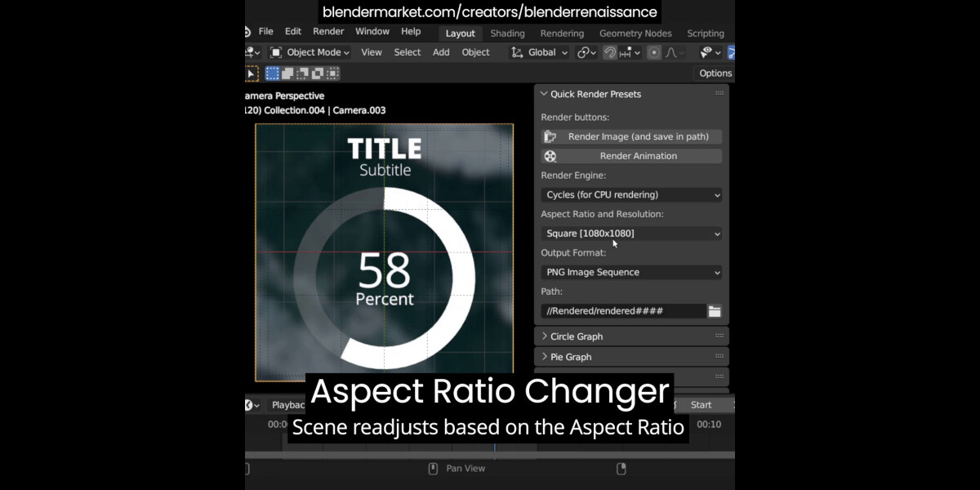This screenshot has width=980, height=490.
Task: Open the Aspect Ratio dropdown showing Square [1080x1080]
Action: click(630, 233)
